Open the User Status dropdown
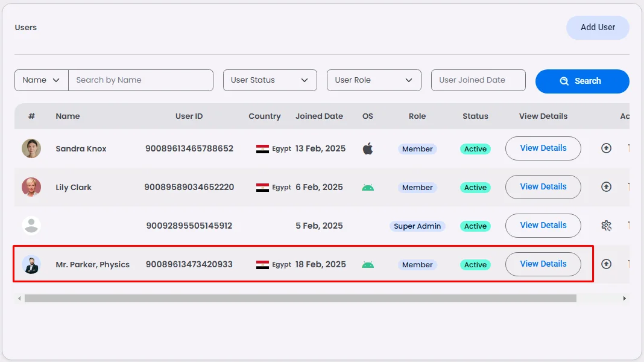Viewport: 644px width, 362px height. click(270, 80)
